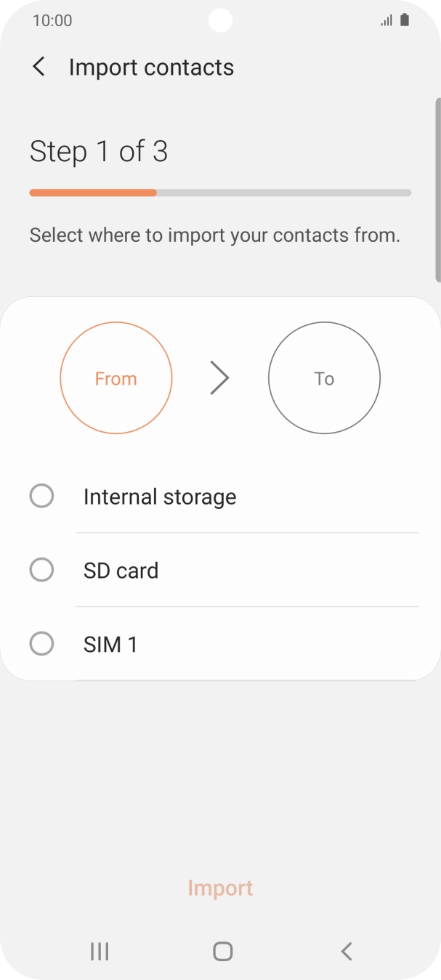
Task: Click the chevron between From and To
Action: tap(219, 378)
